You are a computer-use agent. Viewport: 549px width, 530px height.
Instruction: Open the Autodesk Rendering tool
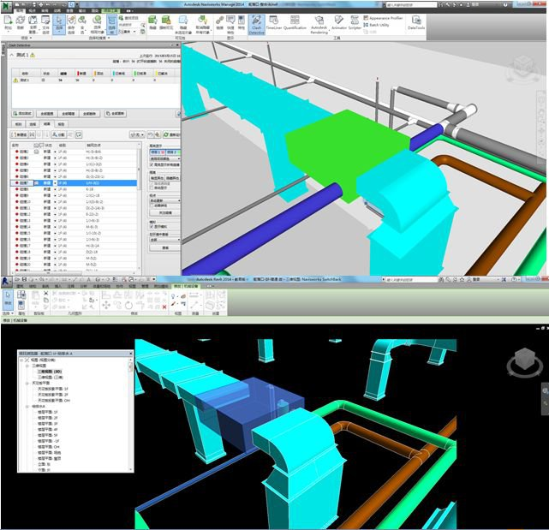(319, 25)
